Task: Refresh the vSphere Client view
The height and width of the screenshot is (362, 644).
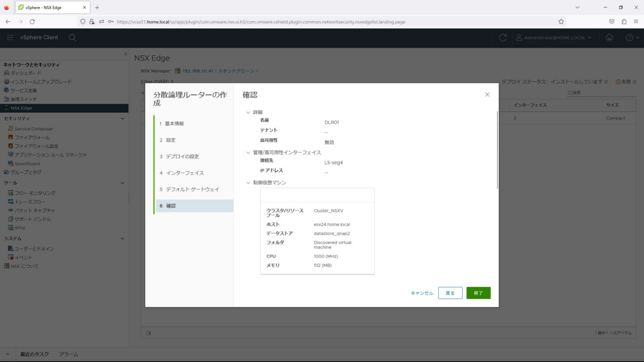Action: click(x=502, y=38)
